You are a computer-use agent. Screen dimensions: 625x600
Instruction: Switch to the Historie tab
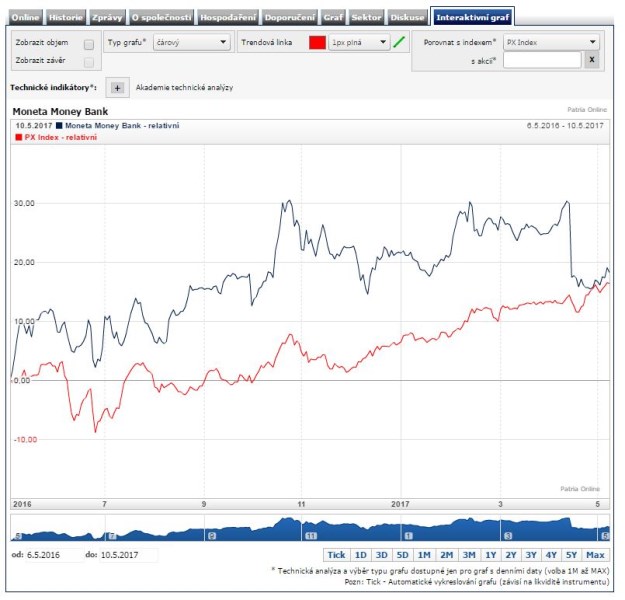65,18
